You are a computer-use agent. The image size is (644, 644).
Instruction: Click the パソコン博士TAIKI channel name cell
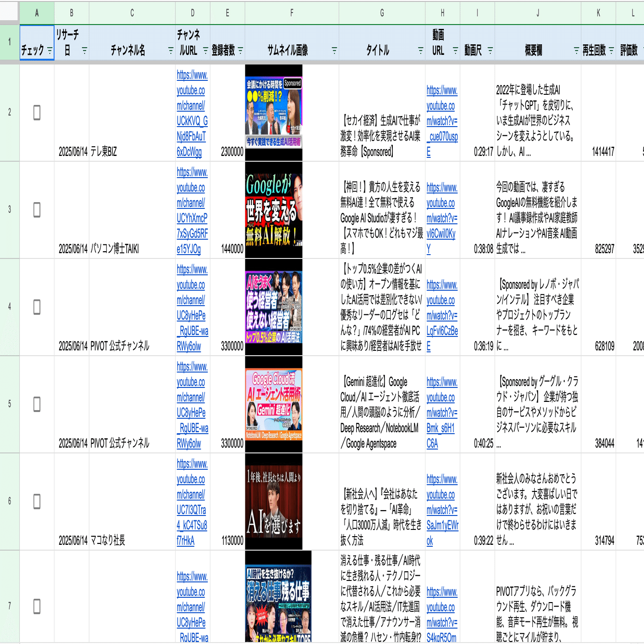pyautogui.click(x=132, y=210)
